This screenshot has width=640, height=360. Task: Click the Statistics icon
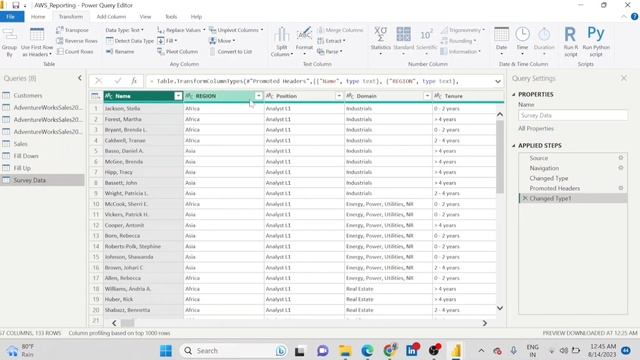coord(380,40)
